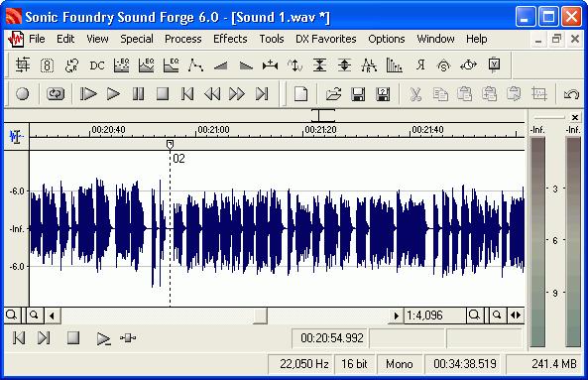Select the Reverse (Я) effect icon
Viewport: 588px width, 380px height.
[x=420, y=65]
